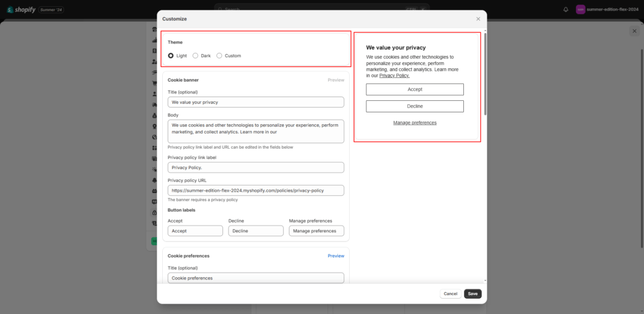644x314 pixels.
Task: Click the scroll-down arrow of the dialog scrollbar
Action: pos(485,281)
